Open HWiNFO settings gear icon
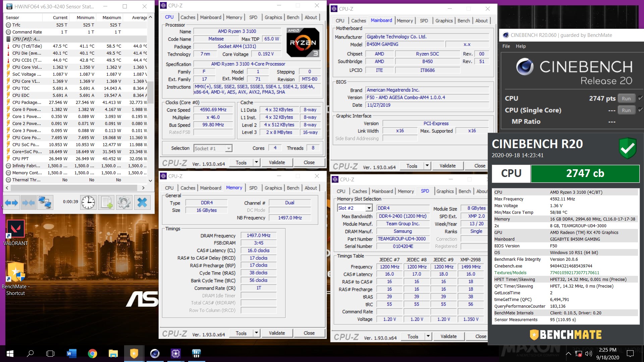Image resolution: width=644 pixels, height=362 pixels. coord(124,202)
